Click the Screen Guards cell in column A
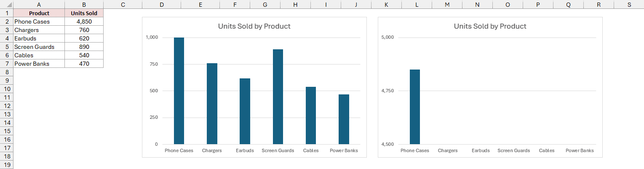This screenshot has width=644, height=169. point(39,47)
